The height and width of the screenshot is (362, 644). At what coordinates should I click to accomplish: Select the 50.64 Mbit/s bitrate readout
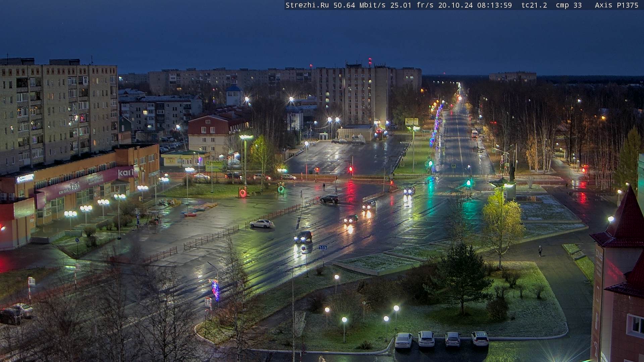(359, 5)
